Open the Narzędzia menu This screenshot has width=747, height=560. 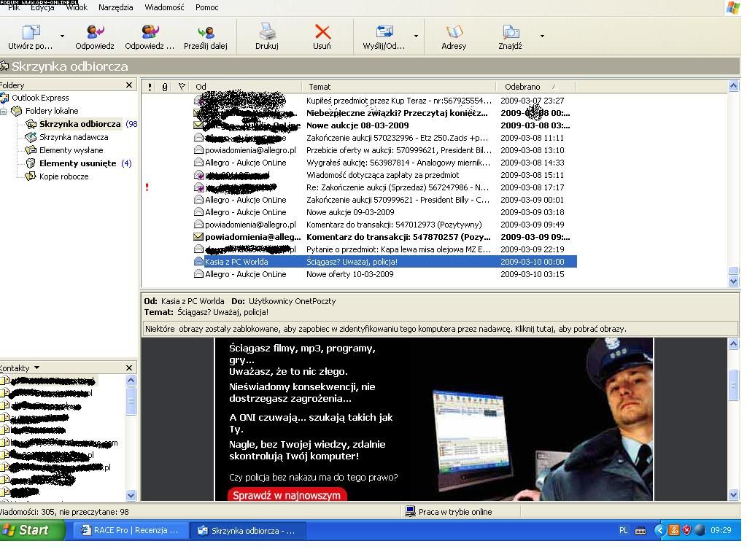click(x=116, y=7)
